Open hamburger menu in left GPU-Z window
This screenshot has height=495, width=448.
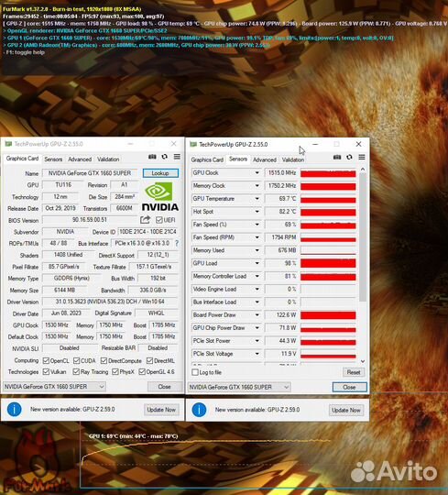click(x=177, y=157)
